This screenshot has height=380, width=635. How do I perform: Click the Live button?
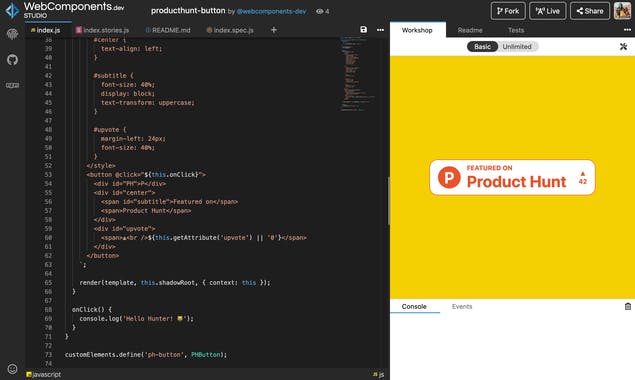tap(548, 11)
